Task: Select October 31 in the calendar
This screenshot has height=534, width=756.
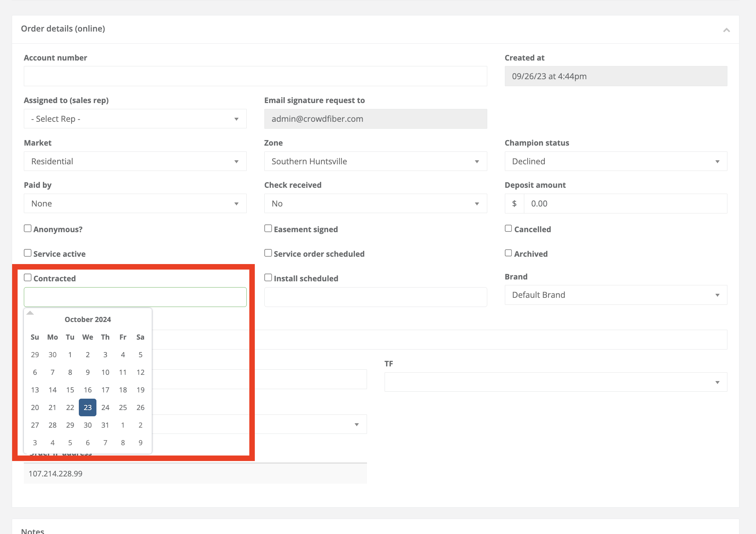Action: (105, 425)
